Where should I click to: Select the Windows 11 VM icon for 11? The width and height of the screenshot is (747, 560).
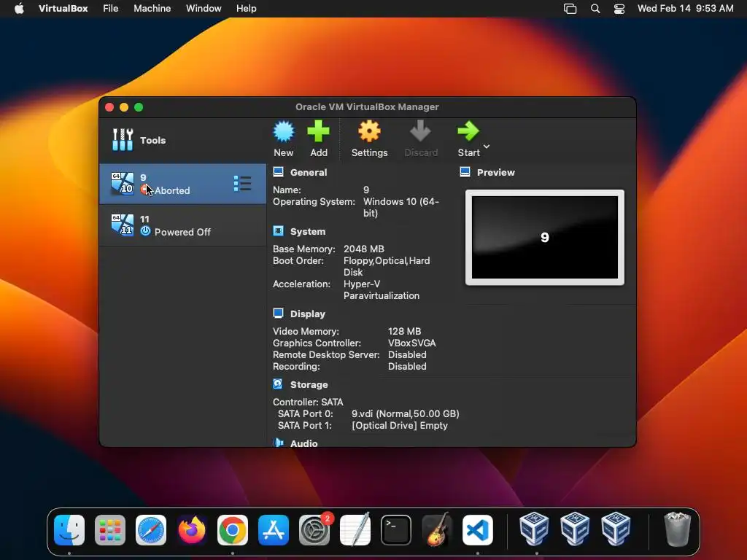pos(123,225)
